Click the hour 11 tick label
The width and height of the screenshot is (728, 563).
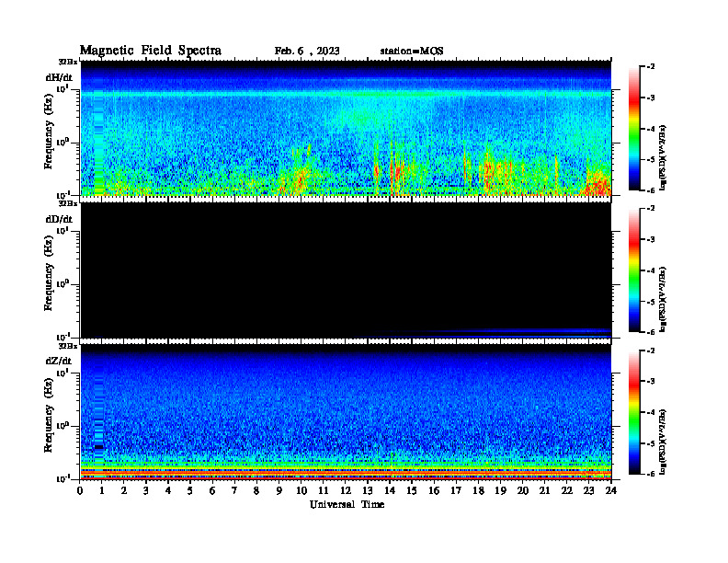[324, 491]
